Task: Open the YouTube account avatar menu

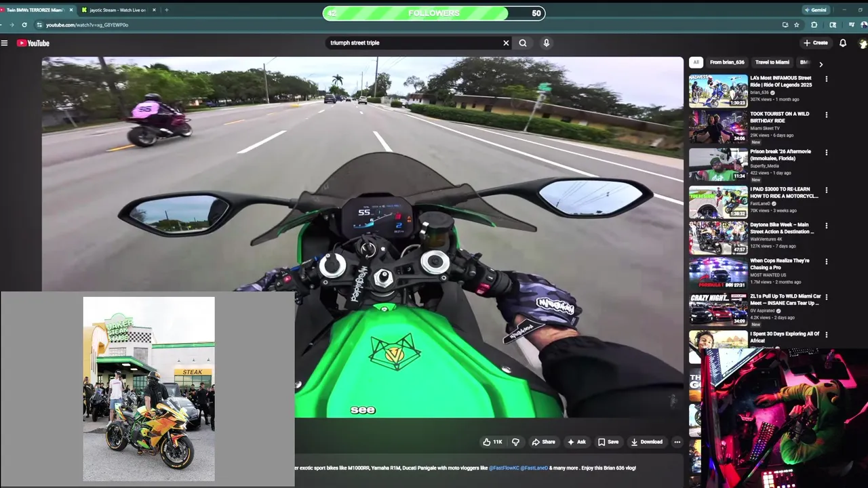Action: (863, 43)
